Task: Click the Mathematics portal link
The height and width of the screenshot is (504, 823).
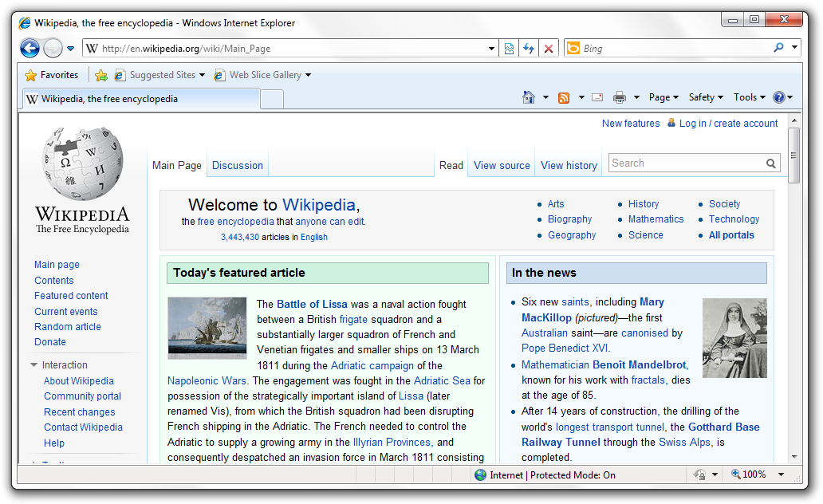Action: (x=656, y=219)
